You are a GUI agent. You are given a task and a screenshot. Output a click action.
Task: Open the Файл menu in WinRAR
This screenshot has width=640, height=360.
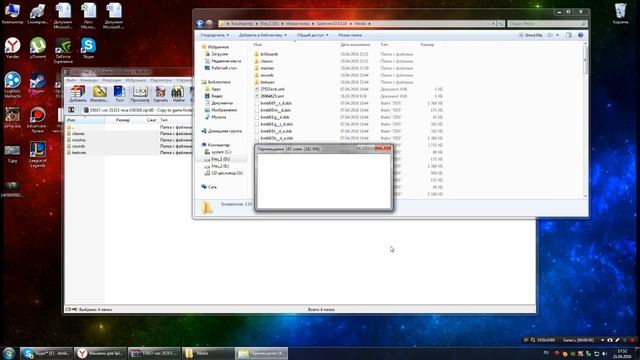pyautogui.click(x=71, y=80)
